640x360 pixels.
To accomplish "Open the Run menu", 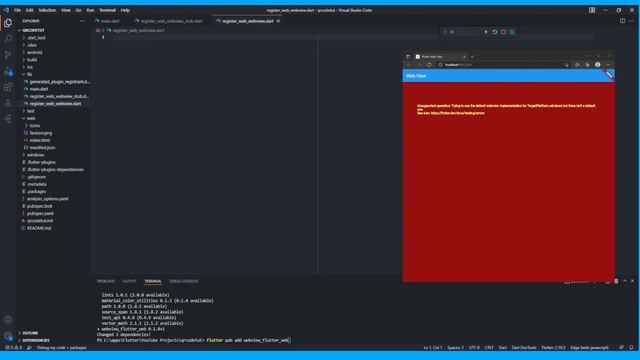I will (90, 10).
